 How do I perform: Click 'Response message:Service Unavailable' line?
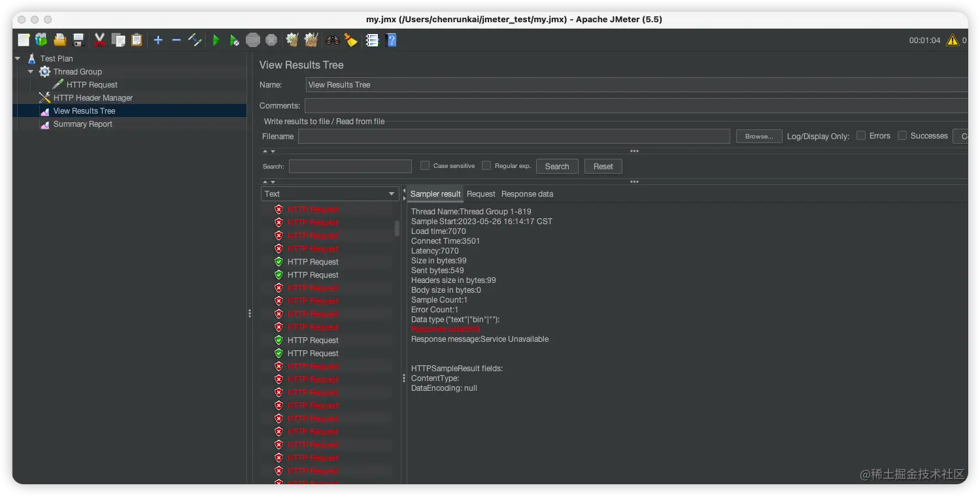point(480,339)
